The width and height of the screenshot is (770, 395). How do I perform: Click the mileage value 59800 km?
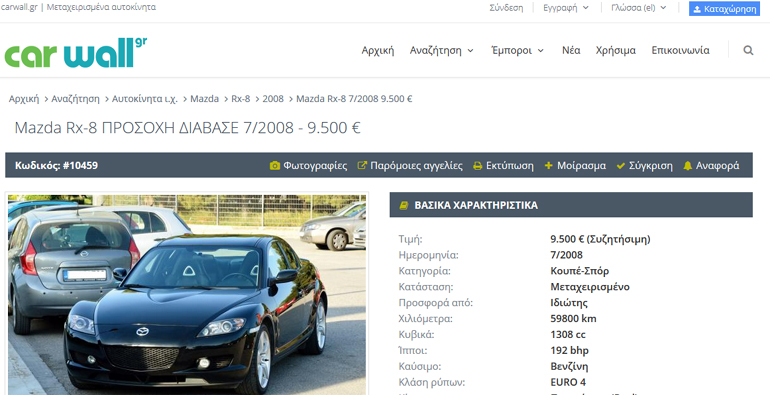click(x=574, y=318)
